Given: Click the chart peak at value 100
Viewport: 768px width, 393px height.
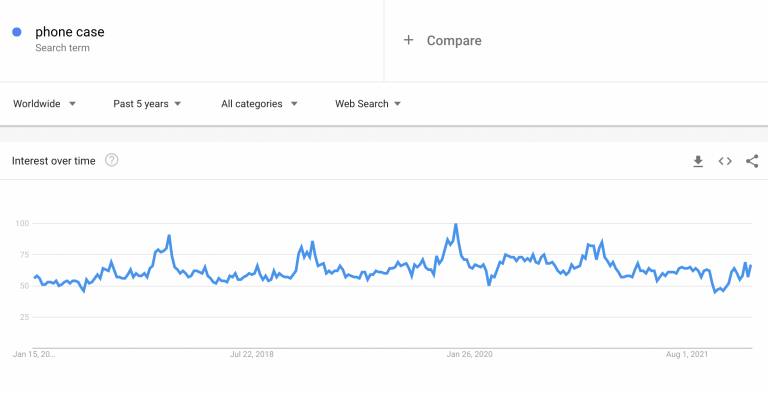Looking at the screenshot, I should pos(456,224).
